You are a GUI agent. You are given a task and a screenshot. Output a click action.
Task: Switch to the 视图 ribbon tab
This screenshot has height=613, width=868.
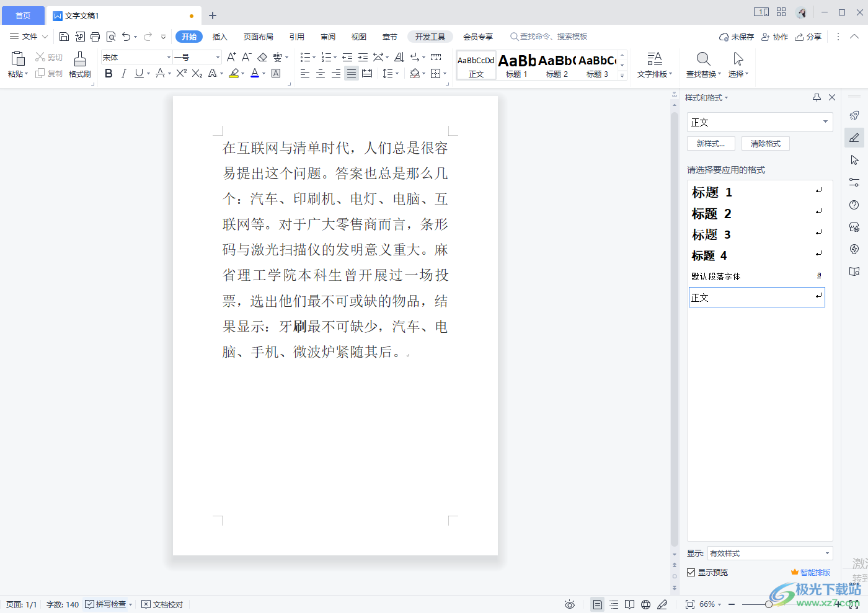(359, 37)
